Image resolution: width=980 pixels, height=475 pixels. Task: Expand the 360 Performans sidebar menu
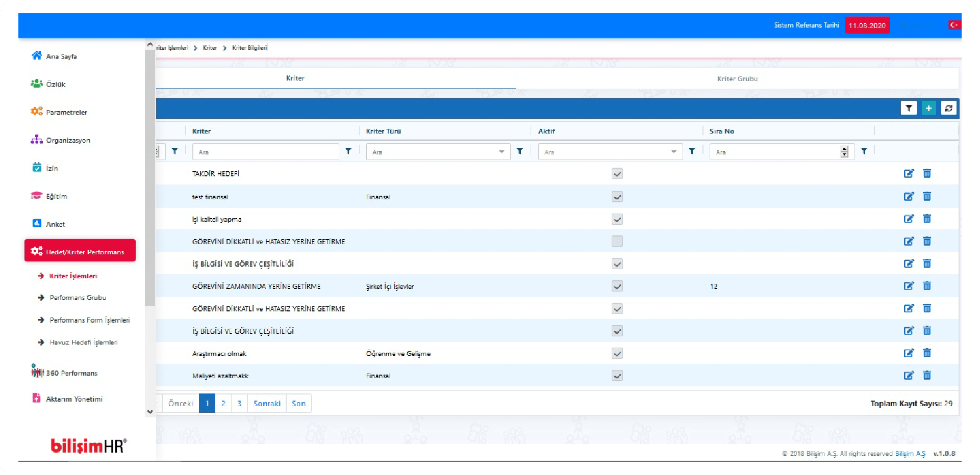(x=71, y=373)
